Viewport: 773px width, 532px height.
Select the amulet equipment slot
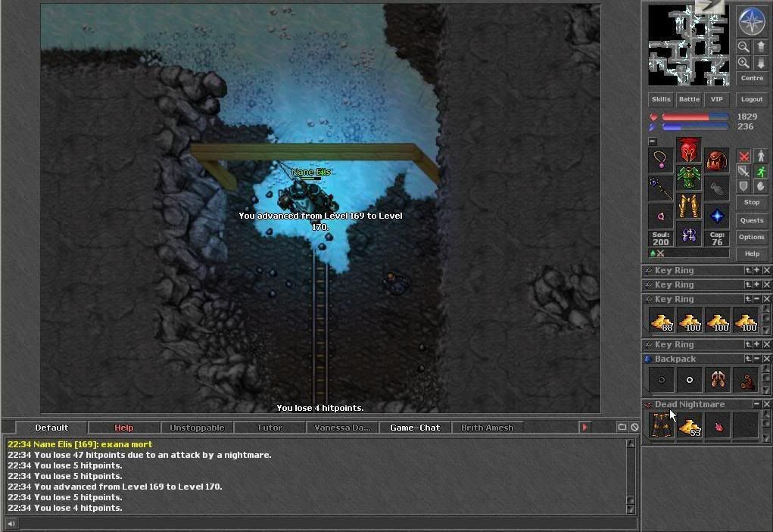coord(661,160)
